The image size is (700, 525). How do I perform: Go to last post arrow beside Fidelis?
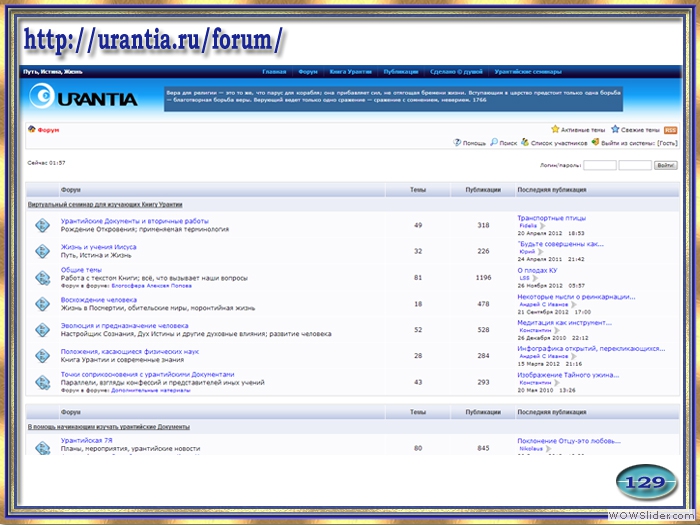pos(542,226)
